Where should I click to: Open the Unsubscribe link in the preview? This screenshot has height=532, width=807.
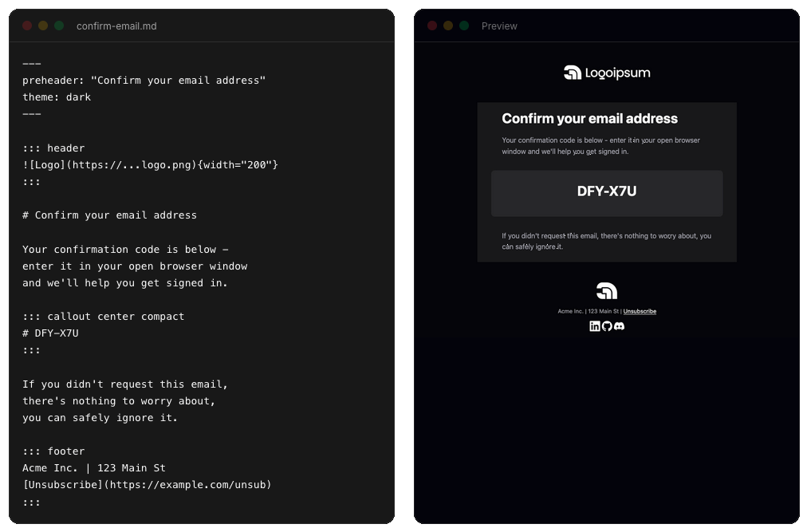[x=640, y=312]
